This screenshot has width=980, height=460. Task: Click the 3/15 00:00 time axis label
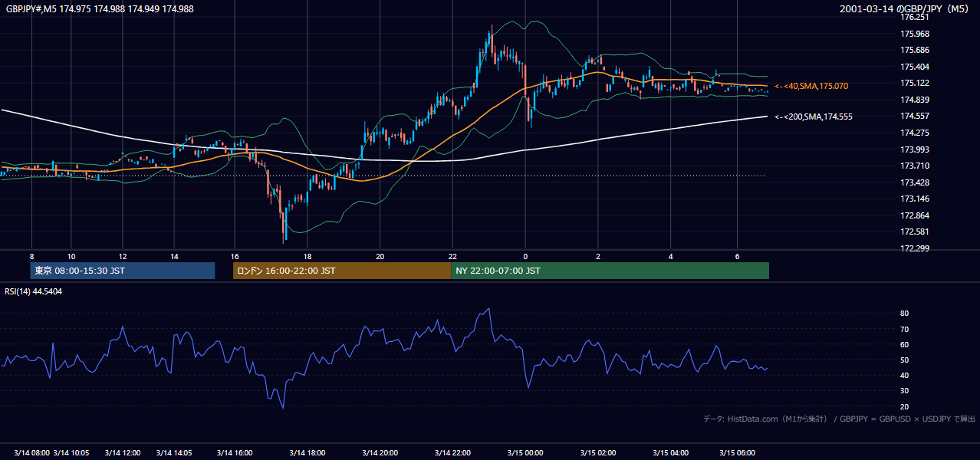525,452
